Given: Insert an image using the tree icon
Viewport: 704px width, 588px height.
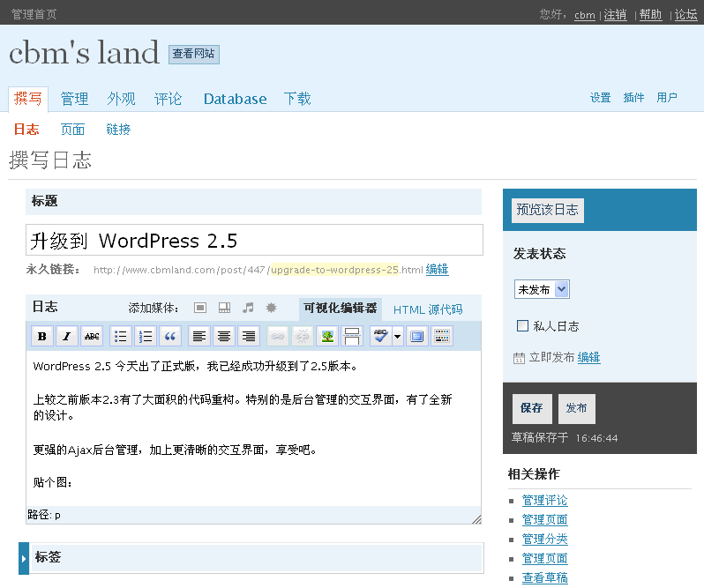Looking at the screenshot, I should point(327,336).
